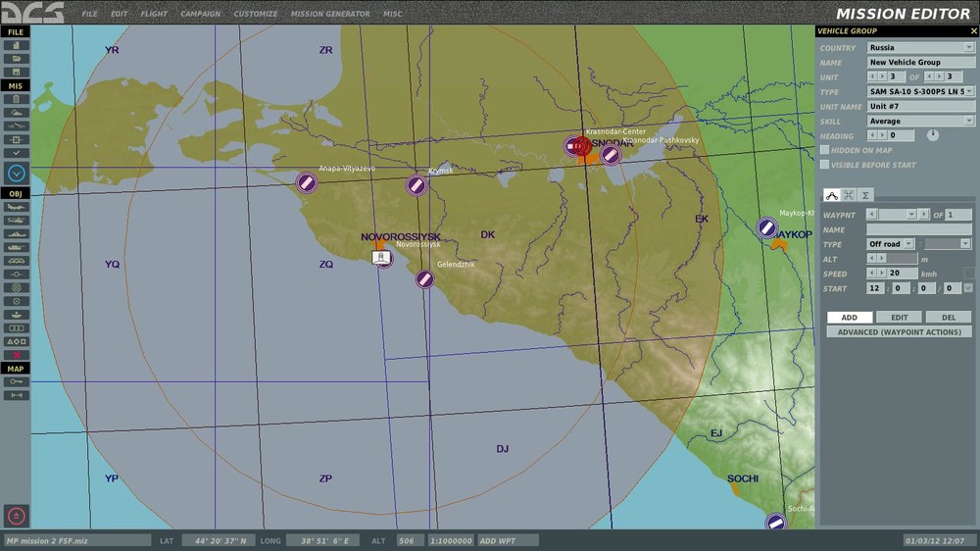This screenshot has height=551, width=980.
Task: Select the ground vehicle tank tool
Action: [17, 247]
